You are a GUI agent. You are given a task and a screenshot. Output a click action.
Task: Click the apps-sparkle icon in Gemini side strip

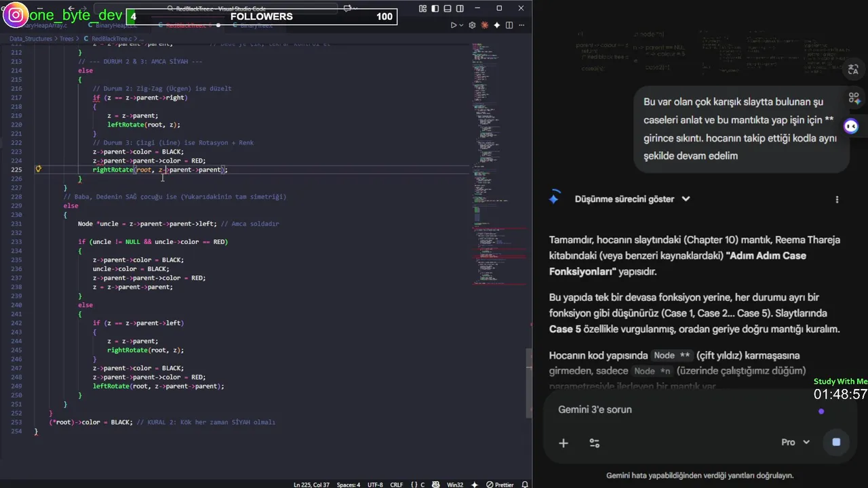(854, 98)
